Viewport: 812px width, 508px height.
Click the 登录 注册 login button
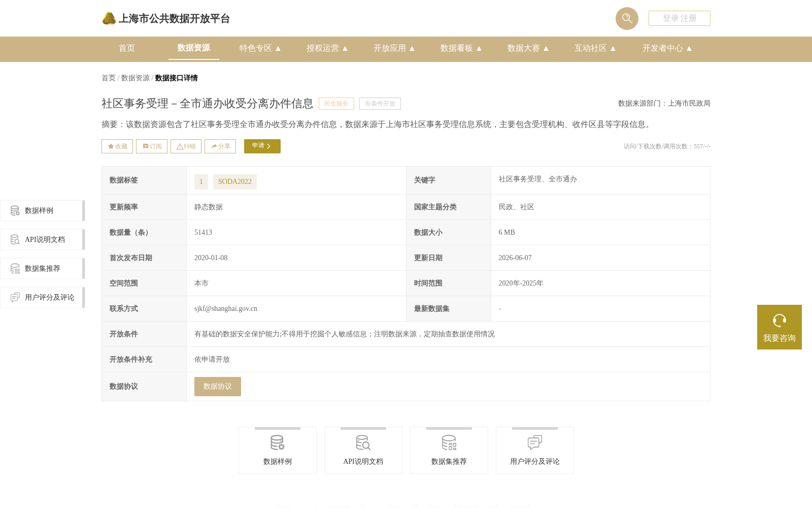tap(680, 18)
